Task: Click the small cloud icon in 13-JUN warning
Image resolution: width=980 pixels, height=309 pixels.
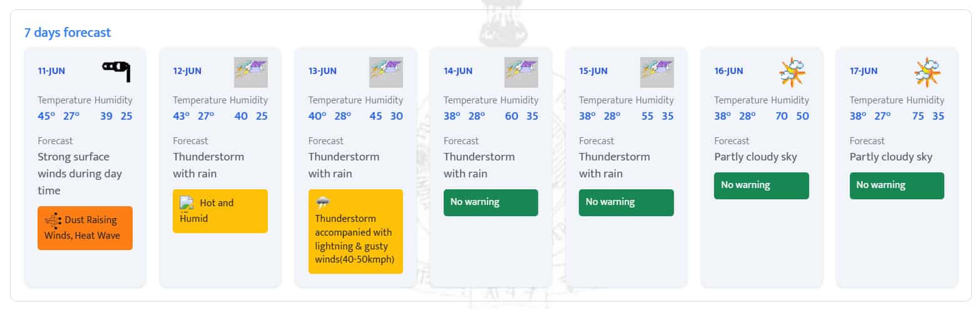Action: point(323,202)
